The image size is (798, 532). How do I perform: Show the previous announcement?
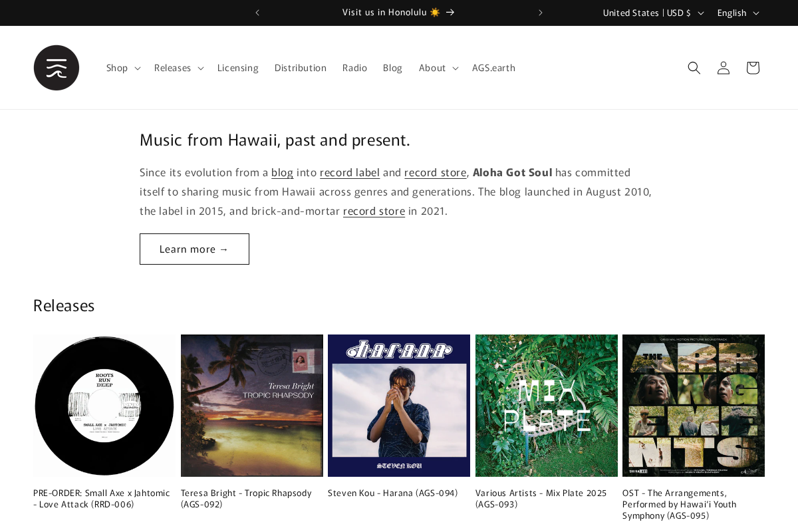tap(256, 12)
